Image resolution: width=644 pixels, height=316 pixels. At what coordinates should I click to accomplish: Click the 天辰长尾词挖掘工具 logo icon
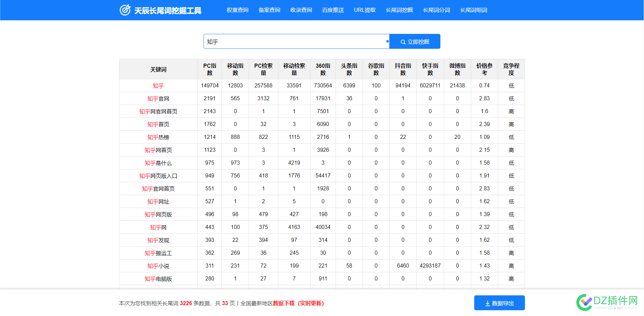[125, 10]
